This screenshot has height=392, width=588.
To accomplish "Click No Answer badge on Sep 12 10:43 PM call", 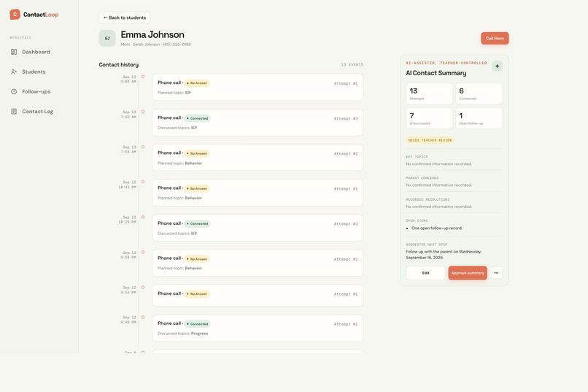I will [x=197, y=188].
